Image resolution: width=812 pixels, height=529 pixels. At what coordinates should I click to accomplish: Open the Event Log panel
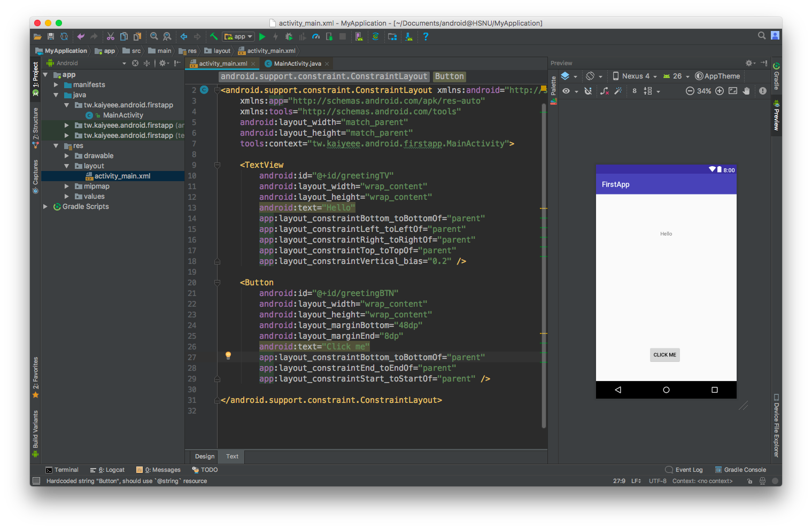(684, 470)
